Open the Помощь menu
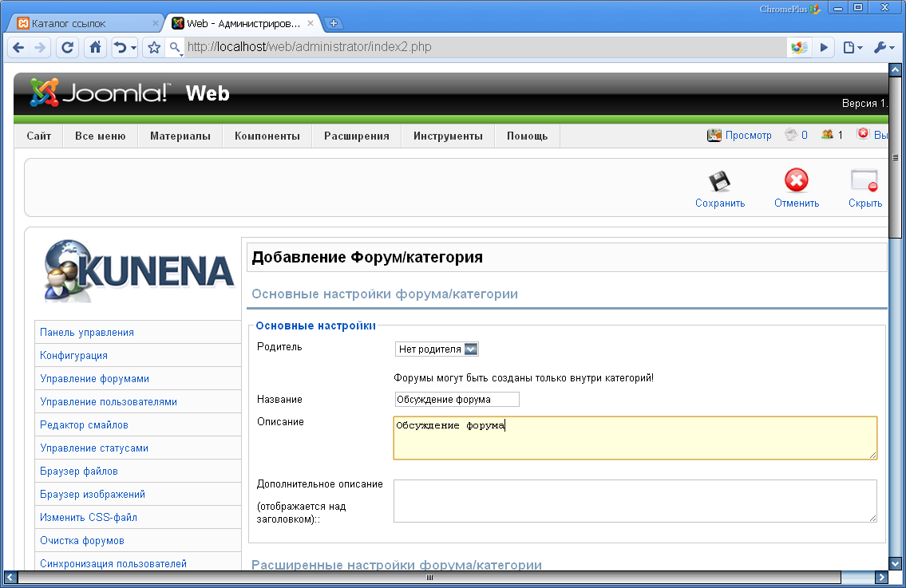 pos(527,136)
